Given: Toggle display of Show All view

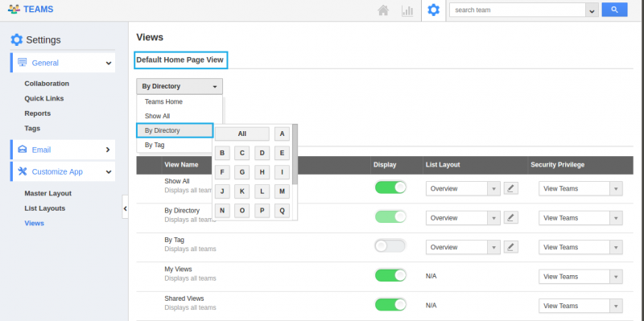Looking at the screenshot, I should click(390, 187).
